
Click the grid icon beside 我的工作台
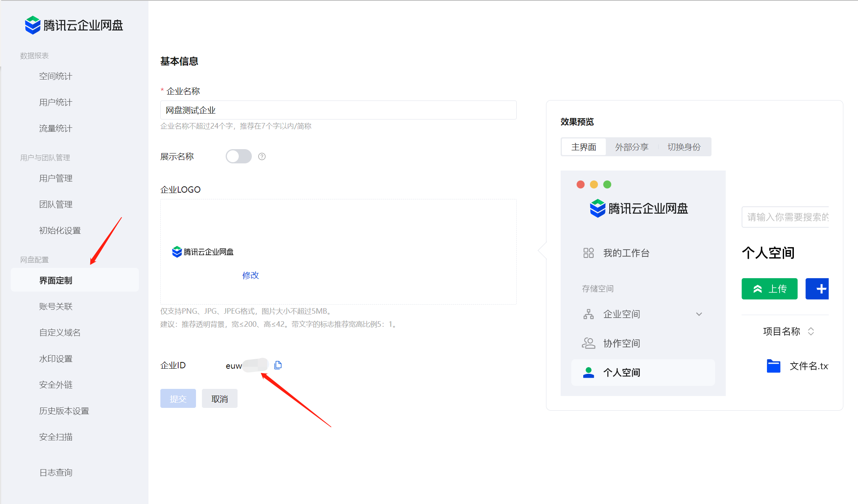(588, 253)
